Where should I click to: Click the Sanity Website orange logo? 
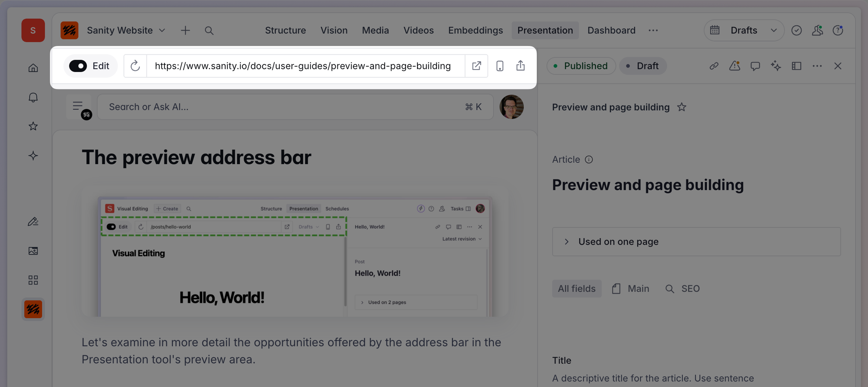69,30
